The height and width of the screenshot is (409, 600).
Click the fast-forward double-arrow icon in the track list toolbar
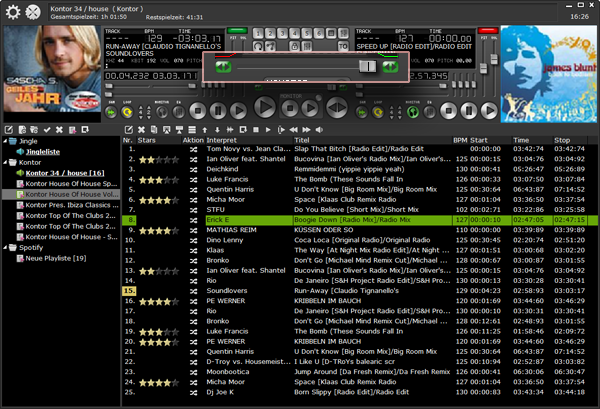(x=307, y=130)
